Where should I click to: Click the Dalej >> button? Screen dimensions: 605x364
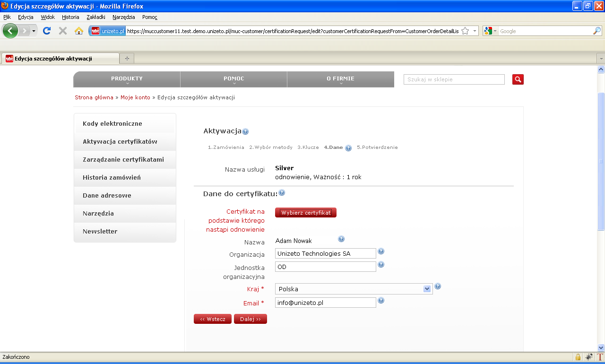click(251, 319)
